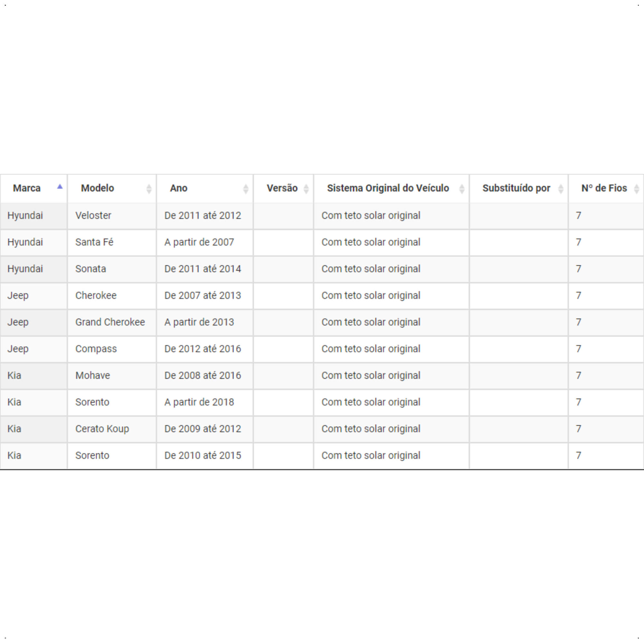
Task: Select the Marca column header
Action: click(x=34, y=188)
